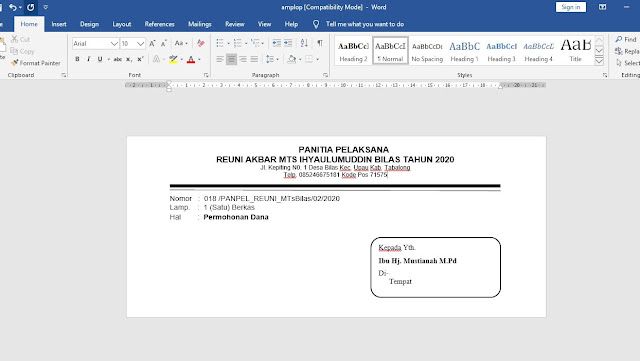Viewport: 640px width, 361px height.
Task: Click Decrease Indent icon
Action: pos(276,43)
